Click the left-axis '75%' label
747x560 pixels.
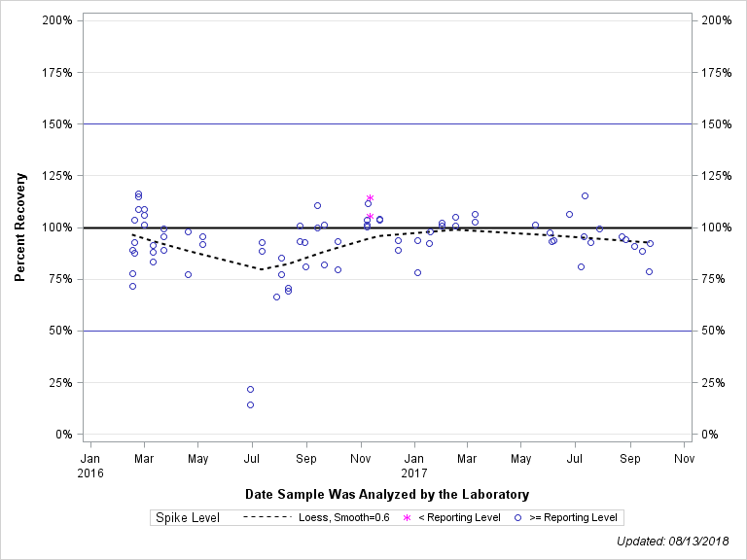pyautogui.click(x=60, y=279)
